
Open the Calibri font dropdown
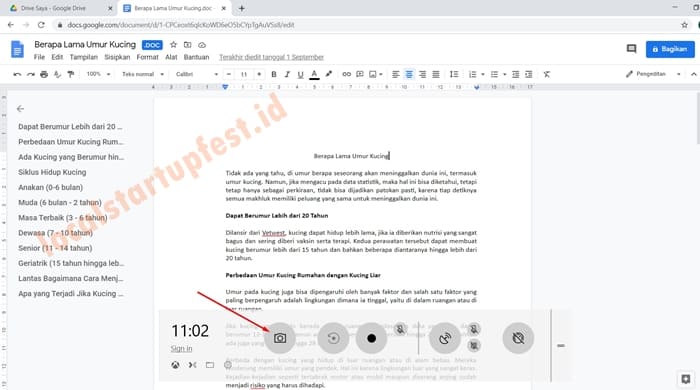click(196, 74)
